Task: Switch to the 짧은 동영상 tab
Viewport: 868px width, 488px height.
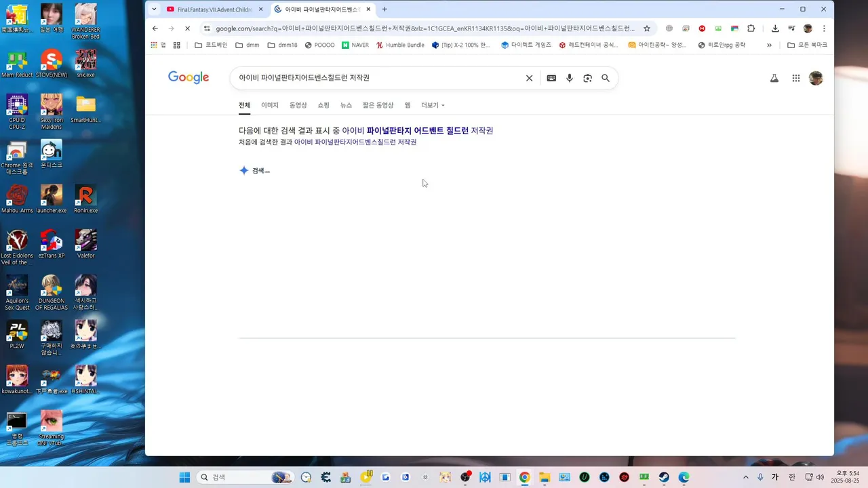Action: [x=378, y=105]
